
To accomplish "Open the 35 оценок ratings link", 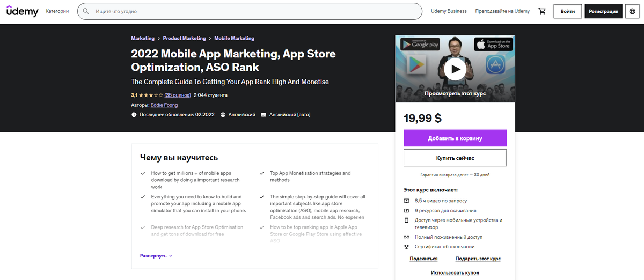I will pyautogui.click(x=178, y=95).
